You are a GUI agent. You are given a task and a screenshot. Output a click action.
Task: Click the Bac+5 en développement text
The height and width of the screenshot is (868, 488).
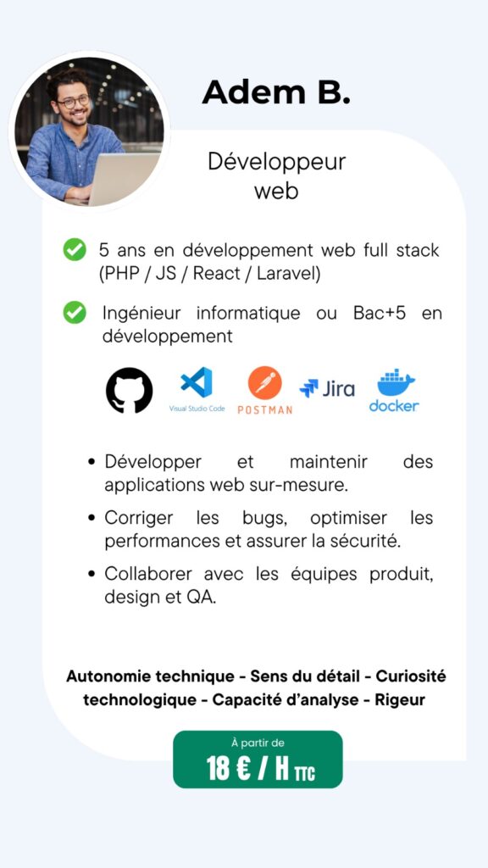click(272, 325)
